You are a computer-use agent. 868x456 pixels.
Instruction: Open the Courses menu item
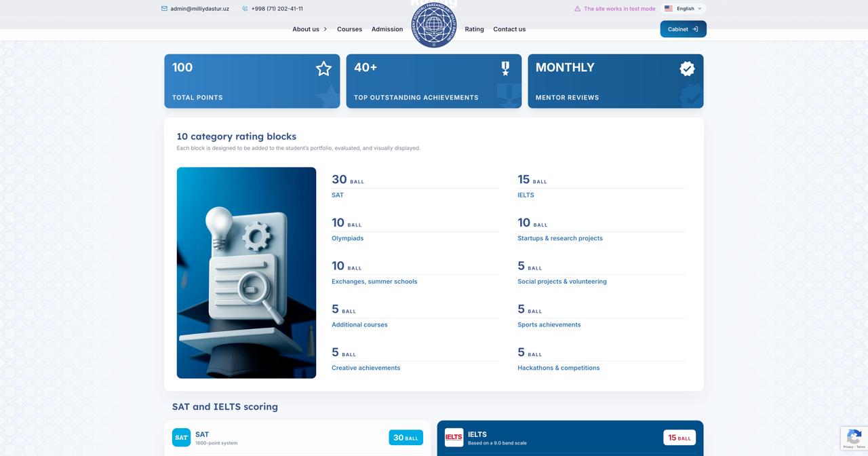point(349,29)
